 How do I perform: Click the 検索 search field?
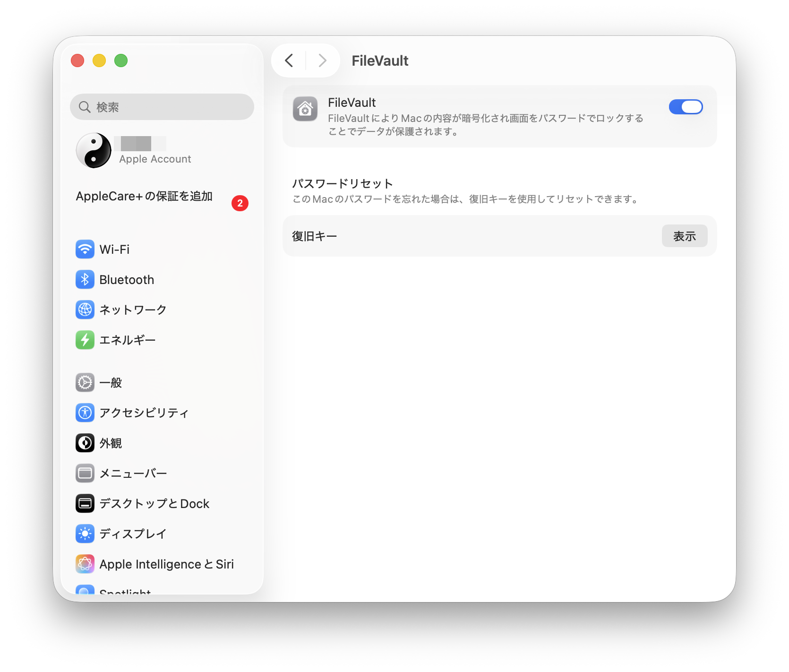click(162, 107)
